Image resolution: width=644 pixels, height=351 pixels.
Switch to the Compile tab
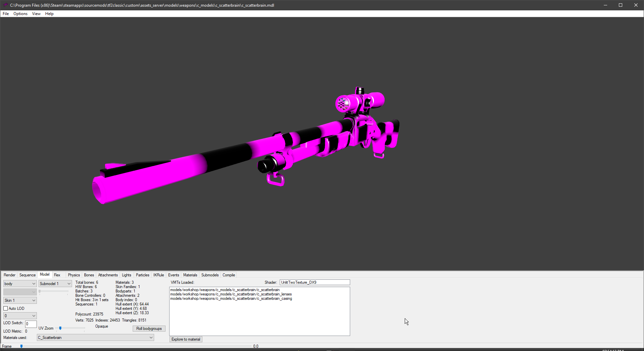(229, 275)
